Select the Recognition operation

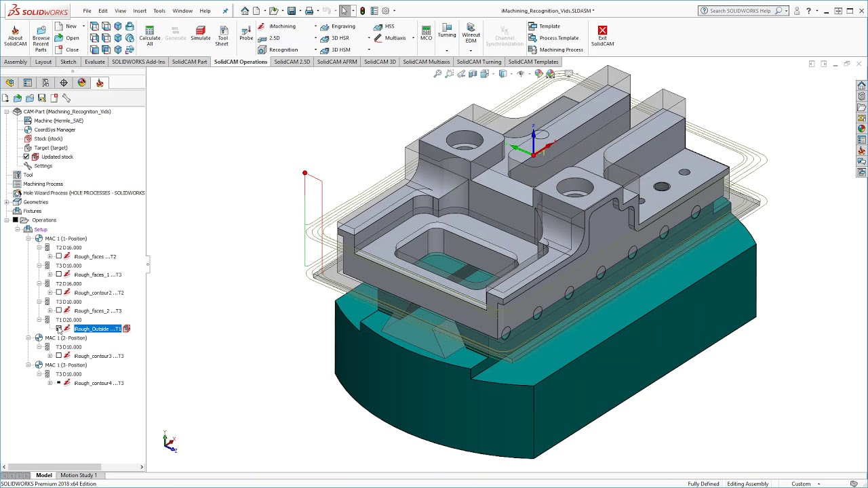(x=277, y=49)
